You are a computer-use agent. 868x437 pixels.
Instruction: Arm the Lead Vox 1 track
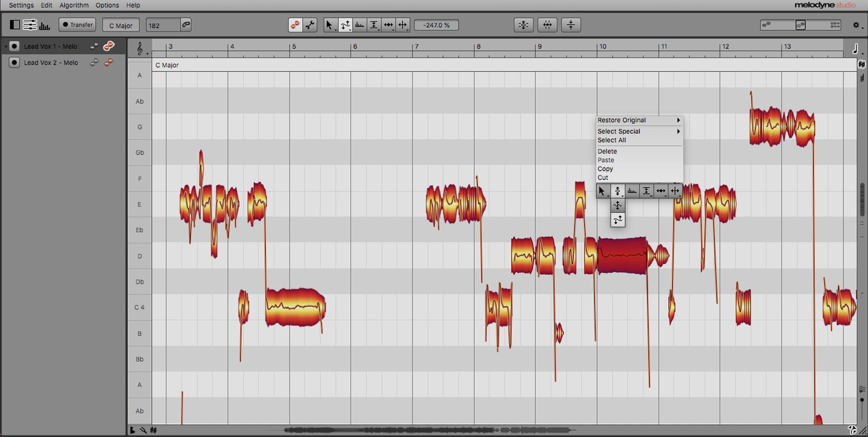tap(14, 46)
